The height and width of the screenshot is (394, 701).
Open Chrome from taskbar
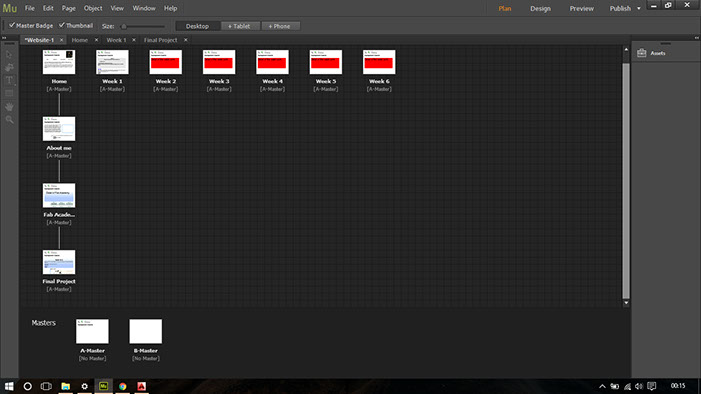pyautogui.click(x=122, y=386)
